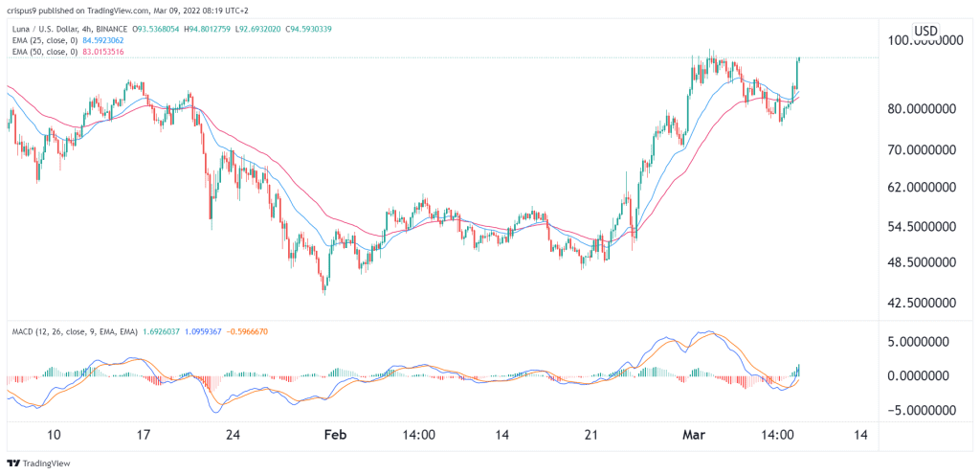Image resolution: width=980 pixels, height=475 pixels.
Task: Click the high price H94.8012759
Action: pos(210,29)
